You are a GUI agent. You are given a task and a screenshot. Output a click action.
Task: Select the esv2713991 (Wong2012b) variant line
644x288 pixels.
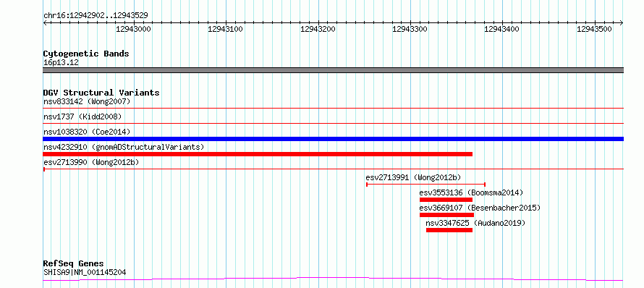[x=426, y=185]
